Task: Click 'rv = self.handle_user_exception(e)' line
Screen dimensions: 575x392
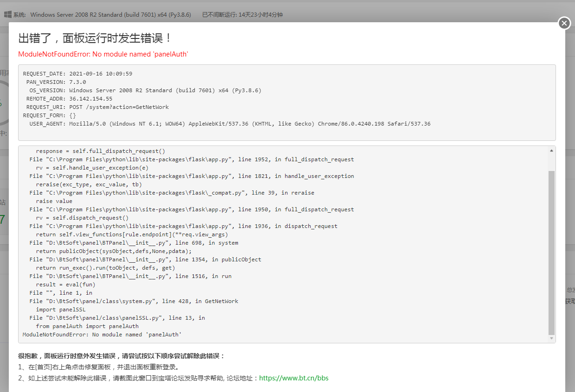Action: click(92, 168)
